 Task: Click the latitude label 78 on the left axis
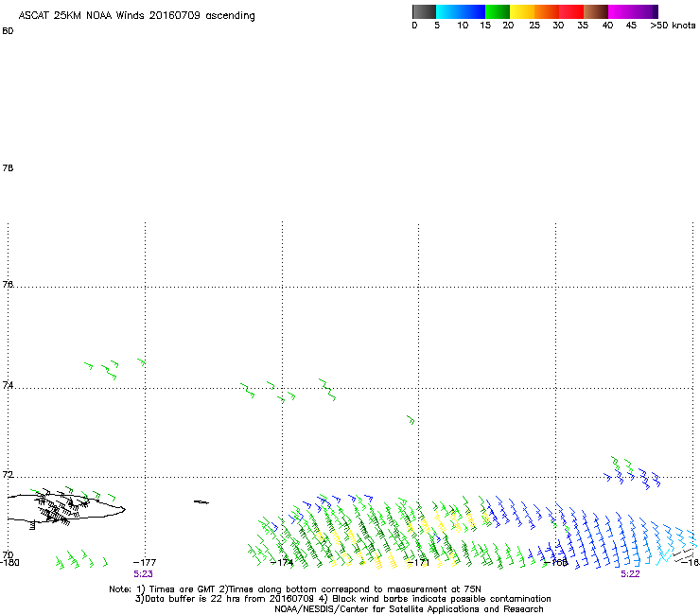coord(8,167)
